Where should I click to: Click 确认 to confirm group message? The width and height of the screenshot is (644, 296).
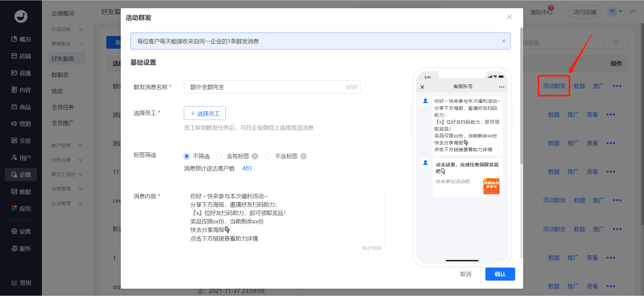pos(500,274)
